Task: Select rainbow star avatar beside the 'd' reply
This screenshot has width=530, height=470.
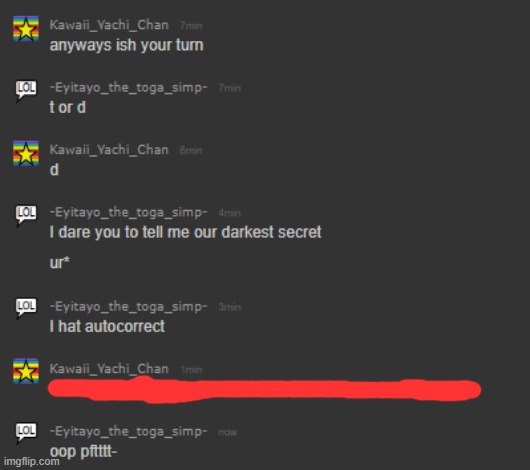Action: 26,154
